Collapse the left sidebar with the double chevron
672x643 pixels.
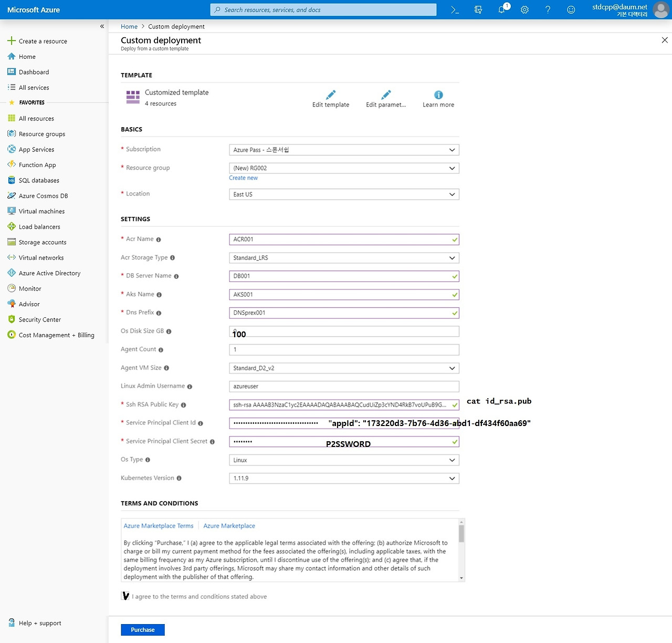coord(102,26)
